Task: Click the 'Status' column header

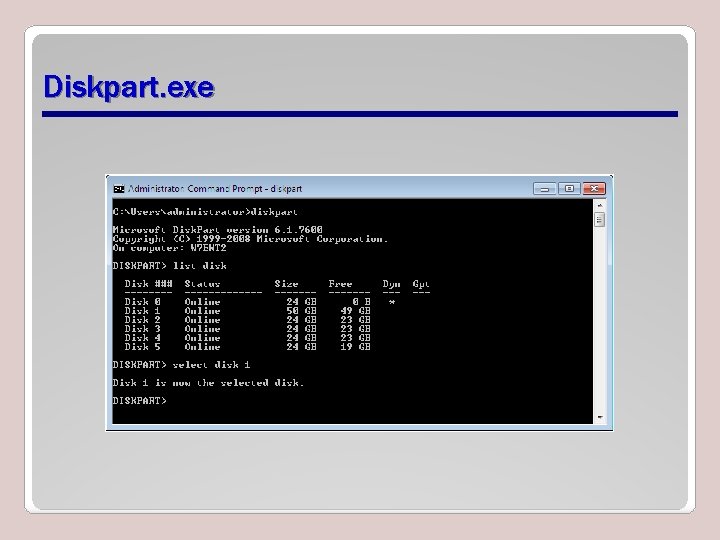Action: click(x=202, y=284)
